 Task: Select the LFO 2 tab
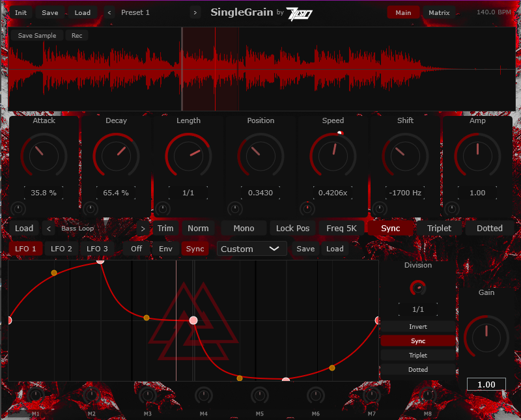[x=61, y=248]
